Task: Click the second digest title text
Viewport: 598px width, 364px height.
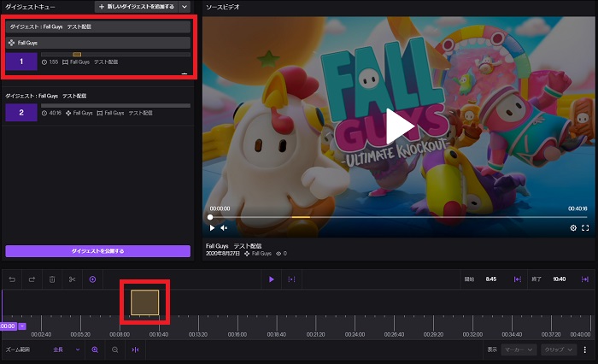Action: (x=46, y=96)
